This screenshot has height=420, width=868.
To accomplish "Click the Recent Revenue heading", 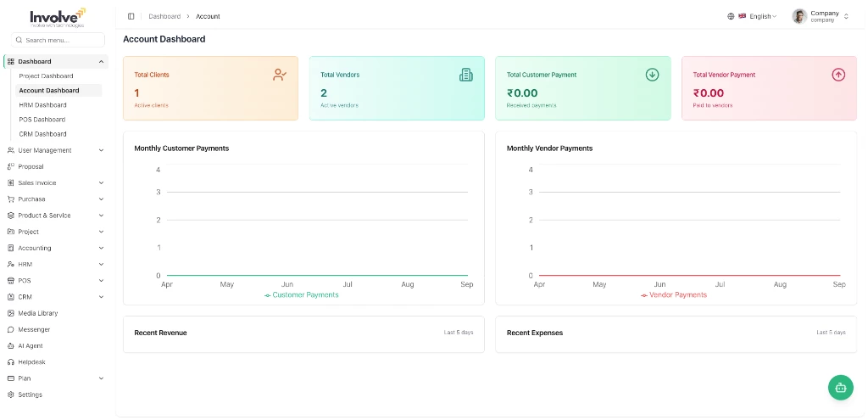I will point(160,333).
